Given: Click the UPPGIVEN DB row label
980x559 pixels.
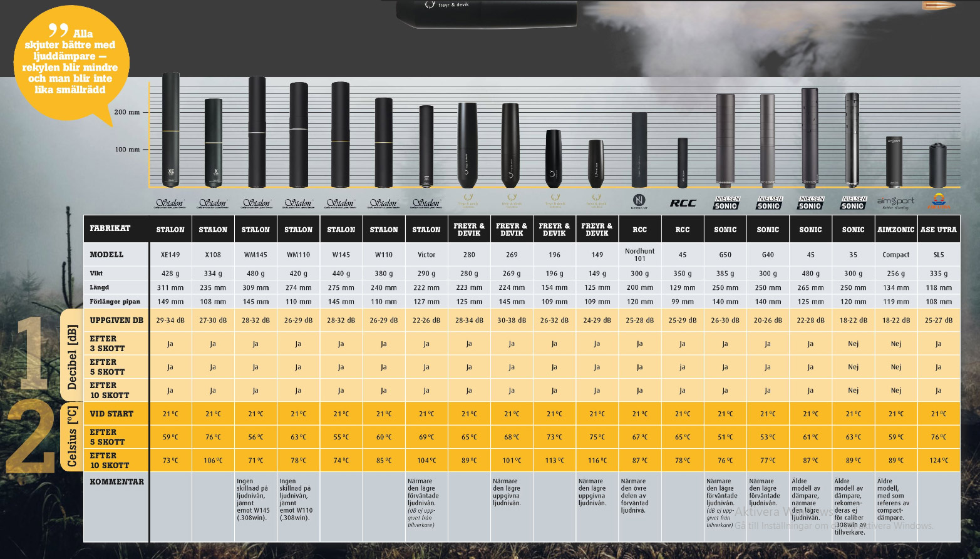Looking at the screenshot, I should (x=116, y=320).
